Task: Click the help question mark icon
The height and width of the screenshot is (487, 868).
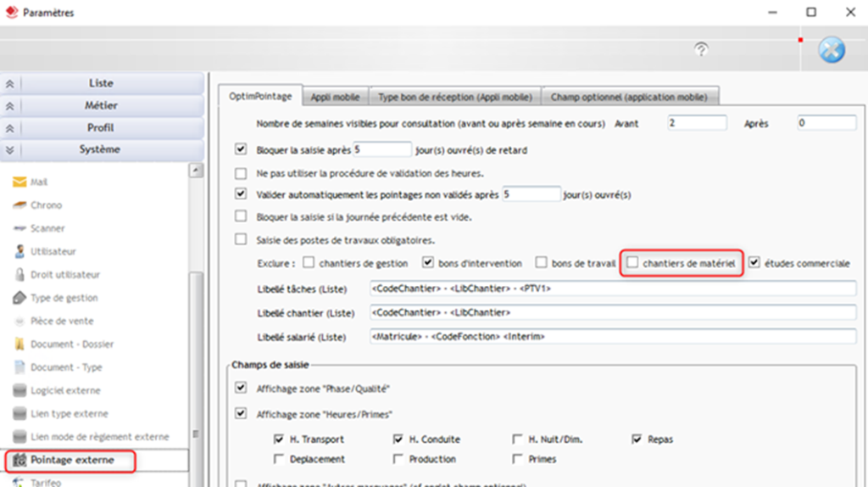Action: [x=701, y=49]
